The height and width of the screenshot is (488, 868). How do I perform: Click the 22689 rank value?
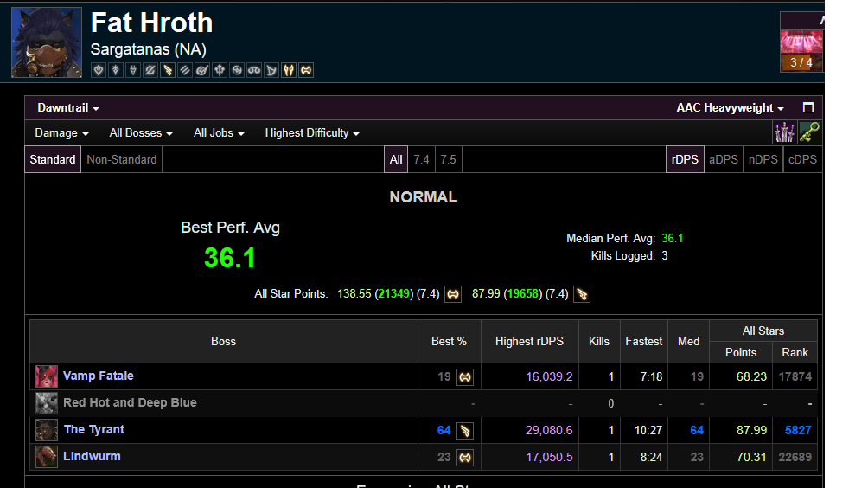click(795, 458)
